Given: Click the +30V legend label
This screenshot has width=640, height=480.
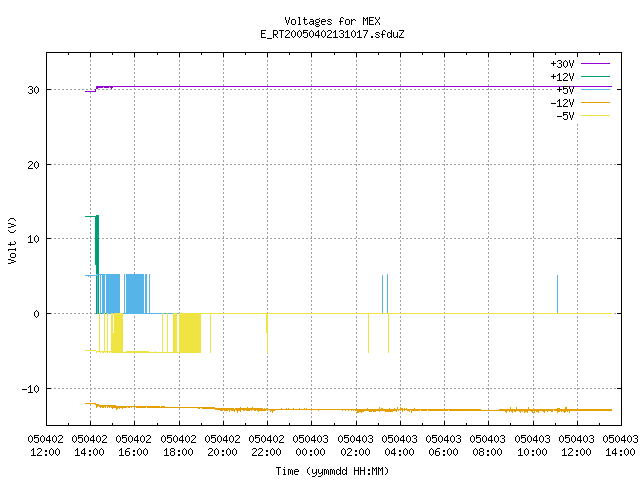Looking at the screenshot, I should (562, 64).
